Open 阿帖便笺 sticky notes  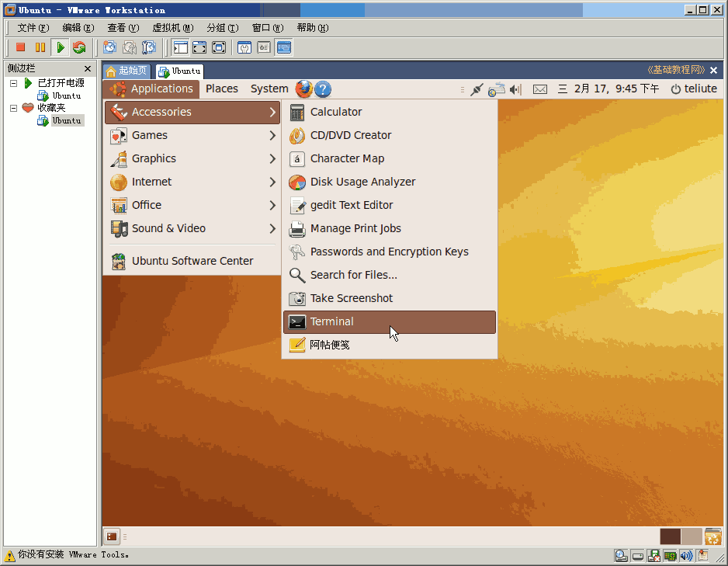click(x=390, y=345)
